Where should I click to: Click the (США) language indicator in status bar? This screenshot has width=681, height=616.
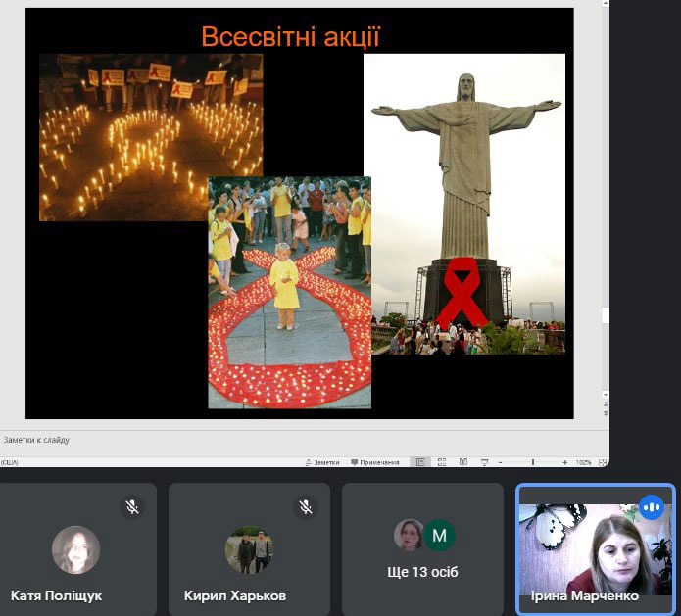point(9,463)
